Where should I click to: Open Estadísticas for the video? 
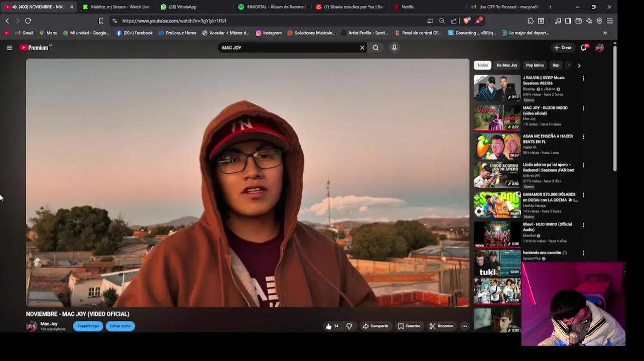[88, 326]
